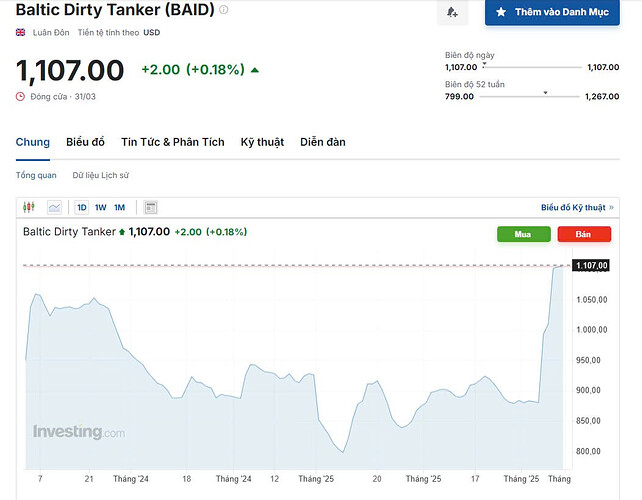642x500 pixels.
Task: Click the news toggle icon in chart toolbar
Action: point(151,207)
